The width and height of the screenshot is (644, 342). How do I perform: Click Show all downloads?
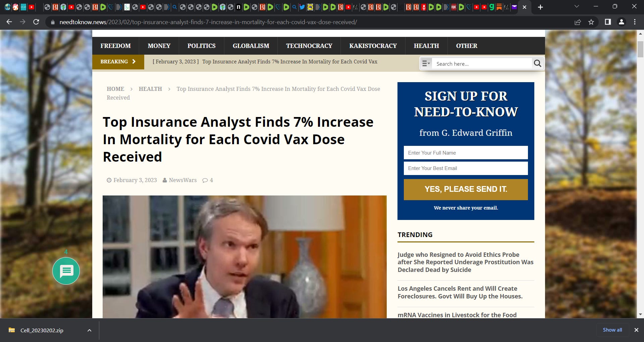coord(612,330)
